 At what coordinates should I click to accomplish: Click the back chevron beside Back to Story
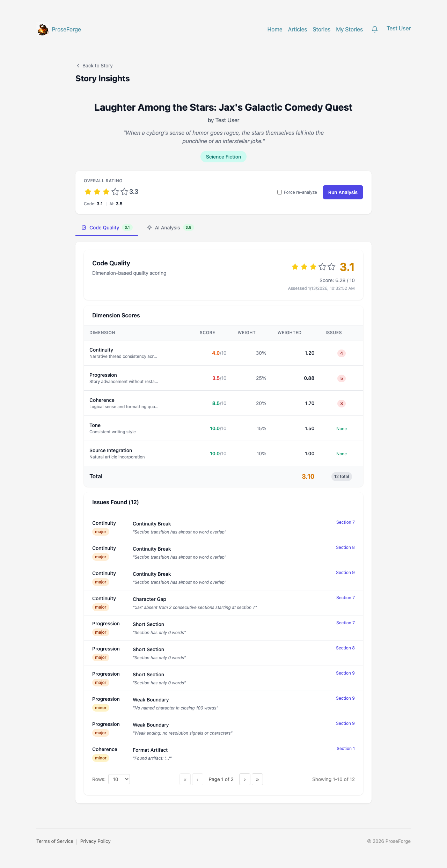pos(78,66)
